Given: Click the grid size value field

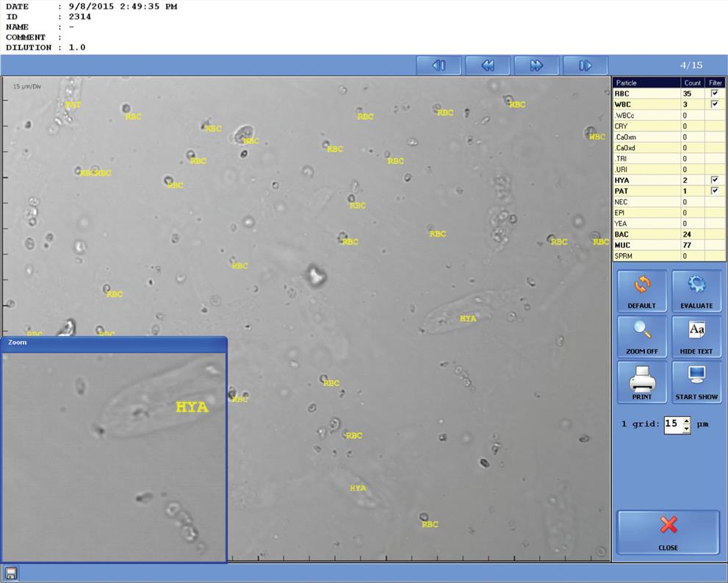Looking at the screenshot, I should pyautogui.click(x=670, y=425).
